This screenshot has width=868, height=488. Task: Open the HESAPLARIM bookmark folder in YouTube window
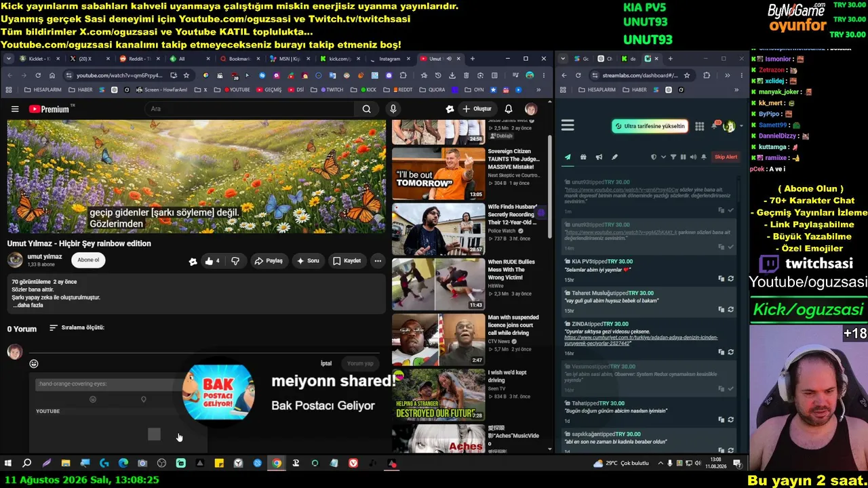point(42,90)
